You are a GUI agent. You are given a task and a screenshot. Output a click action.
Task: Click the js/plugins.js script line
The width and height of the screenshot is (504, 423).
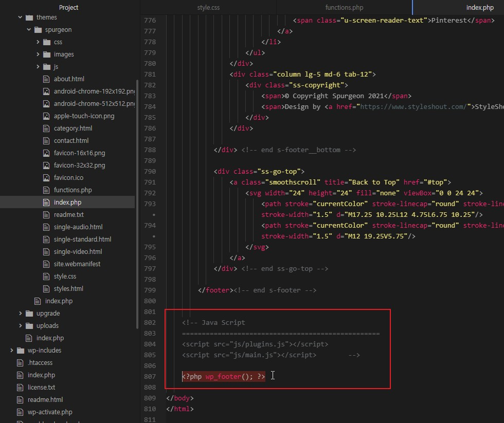coord(255,344)
